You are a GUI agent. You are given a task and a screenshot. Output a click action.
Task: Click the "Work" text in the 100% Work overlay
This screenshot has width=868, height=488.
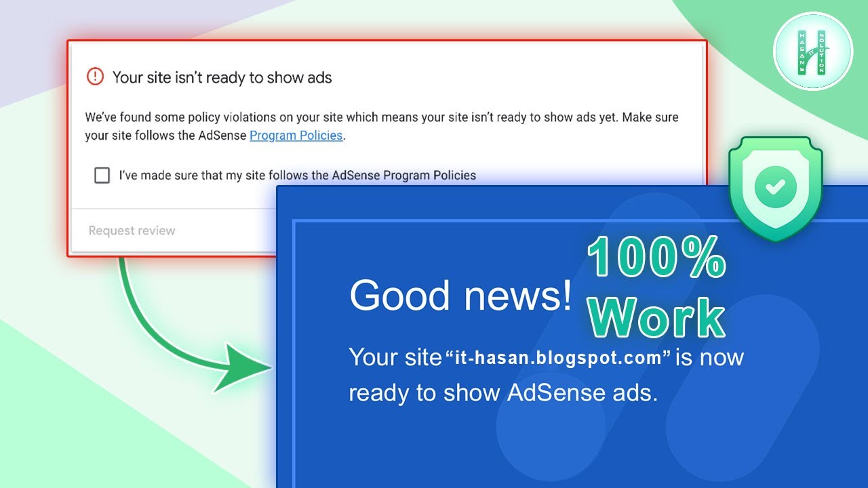(x=656, y=317)
